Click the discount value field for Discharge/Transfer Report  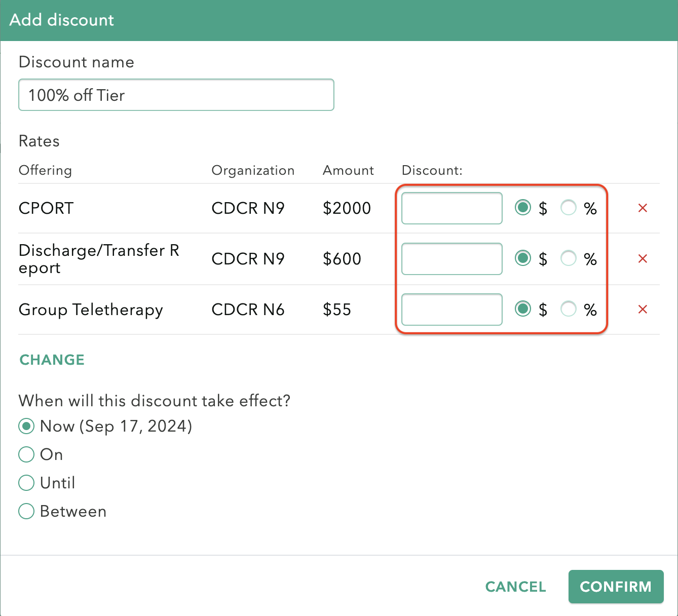pyautogui.click(x=451, y=258)
